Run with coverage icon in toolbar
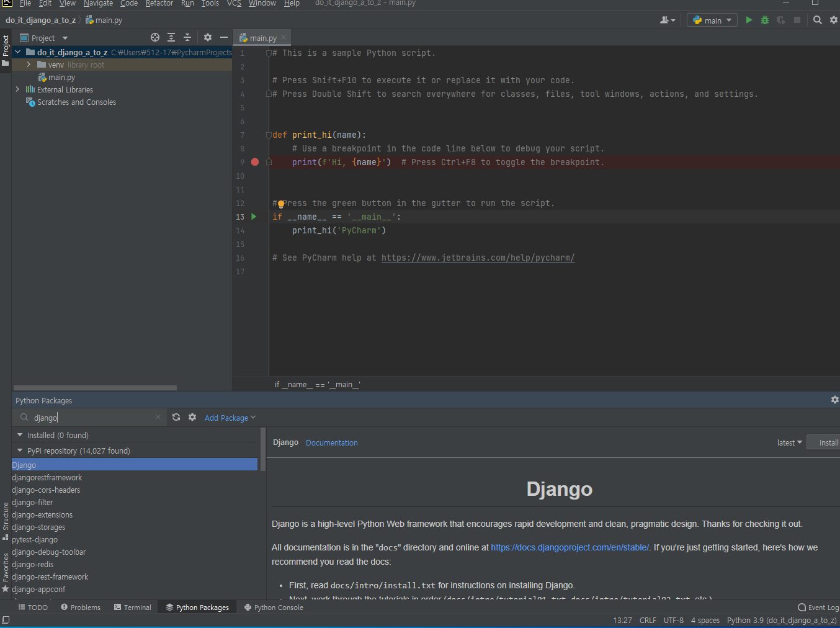This screenshot has width=840, height=628. click(x=781, y=20)
